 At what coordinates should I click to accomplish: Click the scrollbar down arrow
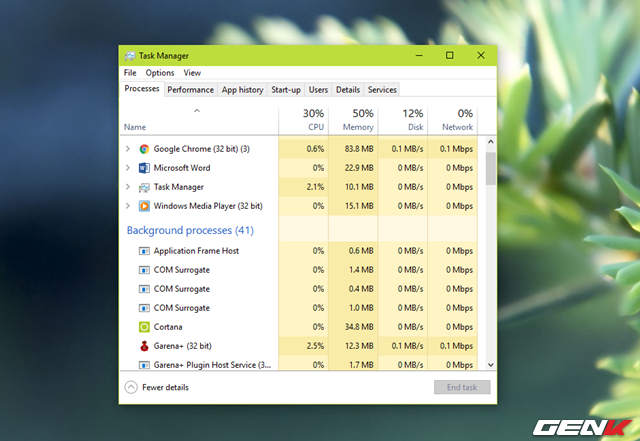pyautogui.click(x=491, y=365)
